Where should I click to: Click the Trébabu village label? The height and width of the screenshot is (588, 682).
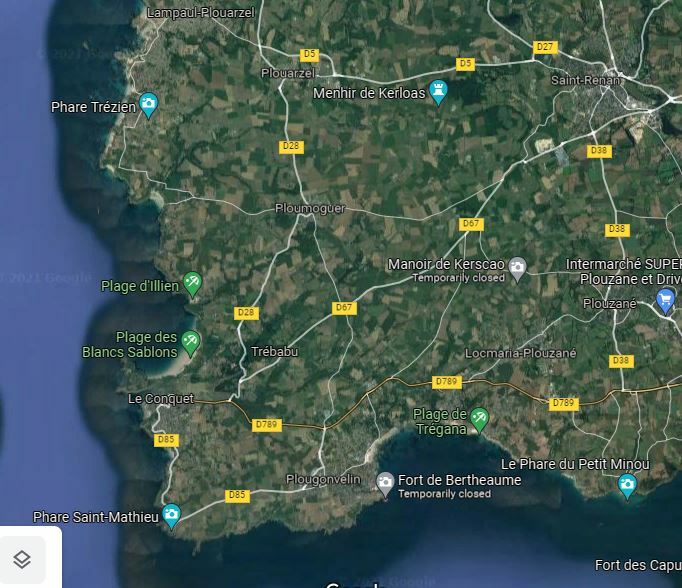[x=274, y=351]
